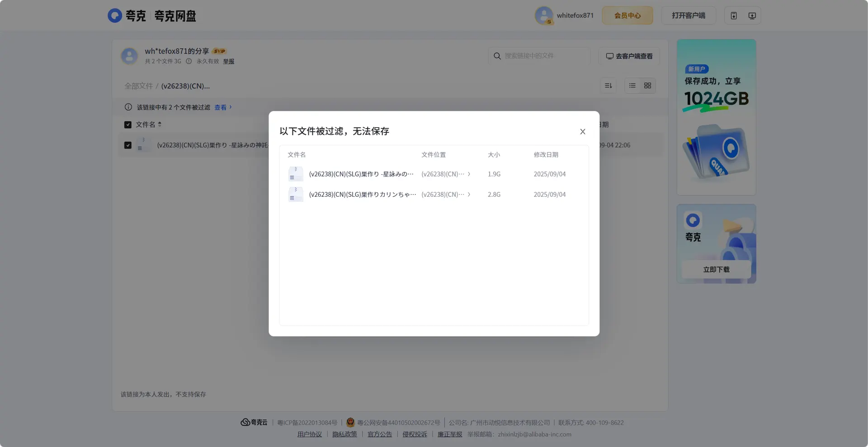Expand location of the 1.9G file
The width and height of the screenshot is (868, 447).
pos(469,174)
